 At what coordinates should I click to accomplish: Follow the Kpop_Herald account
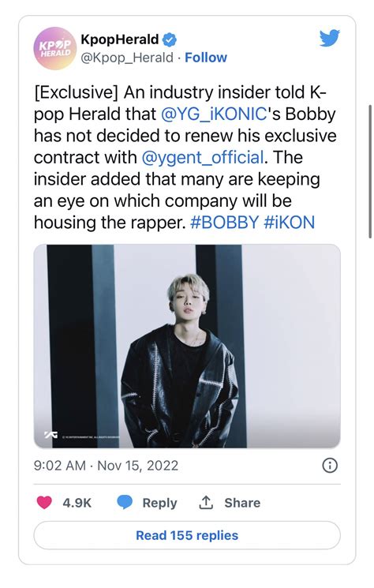(x=206, y=58)
